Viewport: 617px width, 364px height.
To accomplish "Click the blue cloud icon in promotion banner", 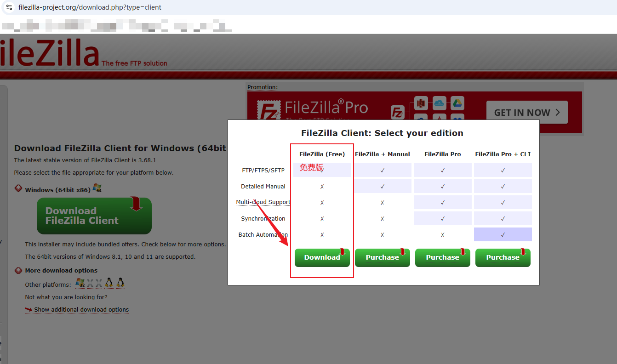I will click(440, 103).
